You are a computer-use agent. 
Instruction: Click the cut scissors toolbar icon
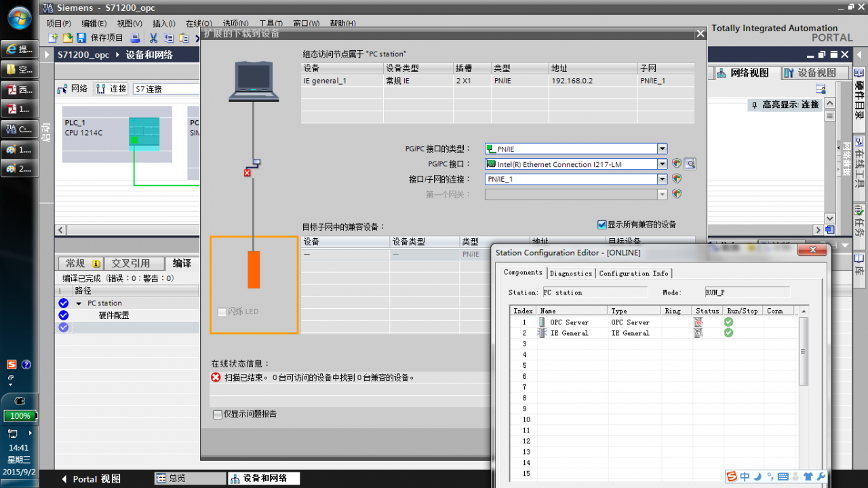pyautogui.click(x=153, y=38)
